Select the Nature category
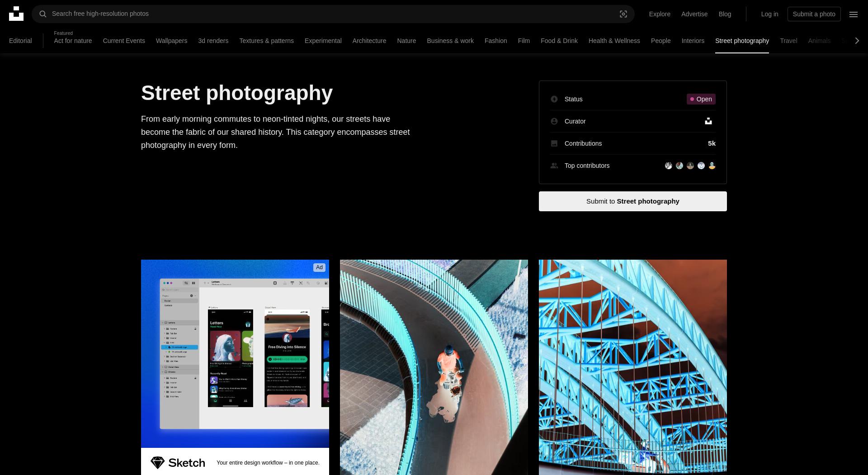Screen dimensions: 868x475 406,41
